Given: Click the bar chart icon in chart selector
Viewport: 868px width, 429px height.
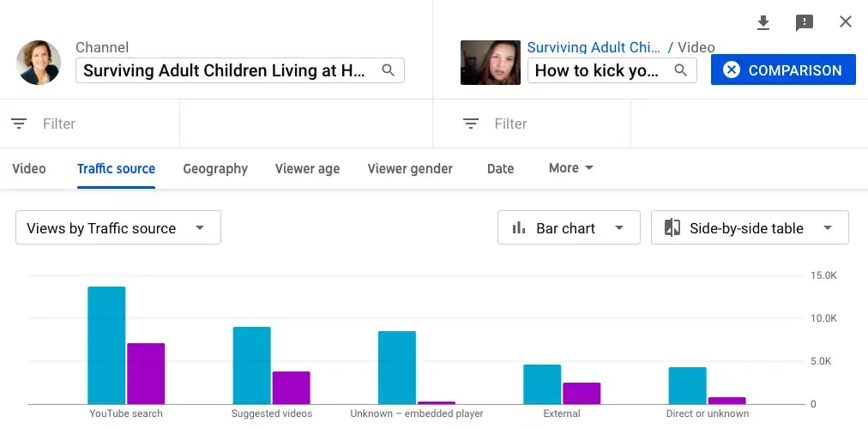Looking at the screenshot, I should (x=518, y=228).
